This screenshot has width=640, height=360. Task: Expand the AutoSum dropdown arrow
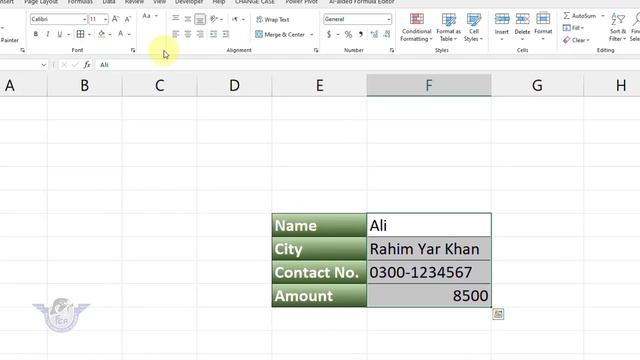click(602, 16)
